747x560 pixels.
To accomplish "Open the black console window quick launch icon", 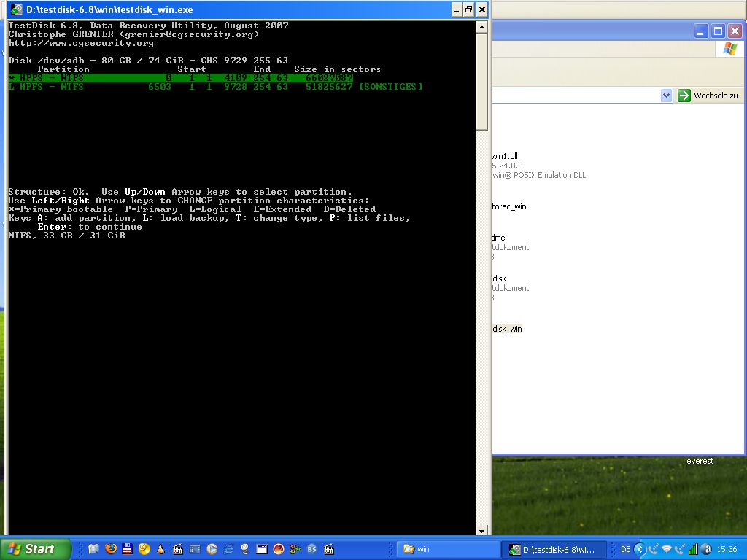I will point(262,549).
